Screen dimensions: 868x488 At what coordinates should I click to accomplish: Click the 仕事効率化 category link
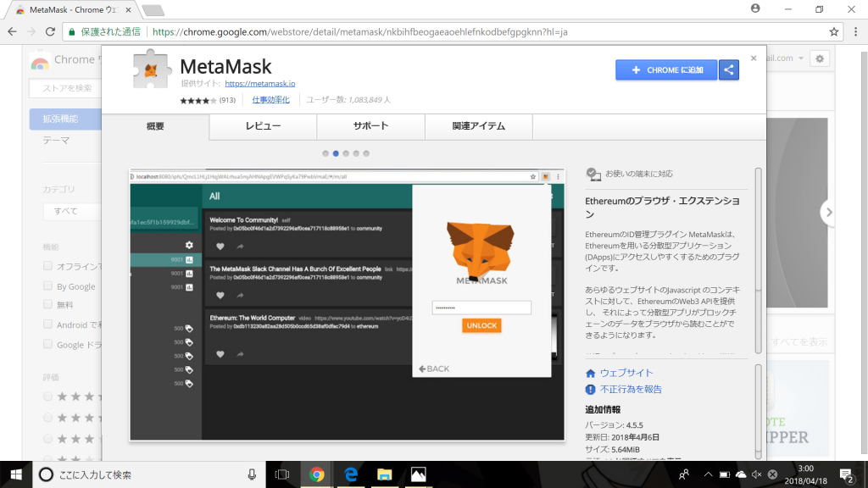[x=270, y=100]
